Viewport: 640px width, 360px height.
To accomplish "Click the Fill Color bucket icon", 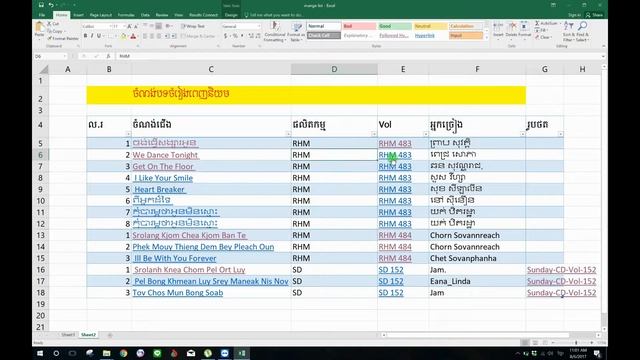I will 123,36.
